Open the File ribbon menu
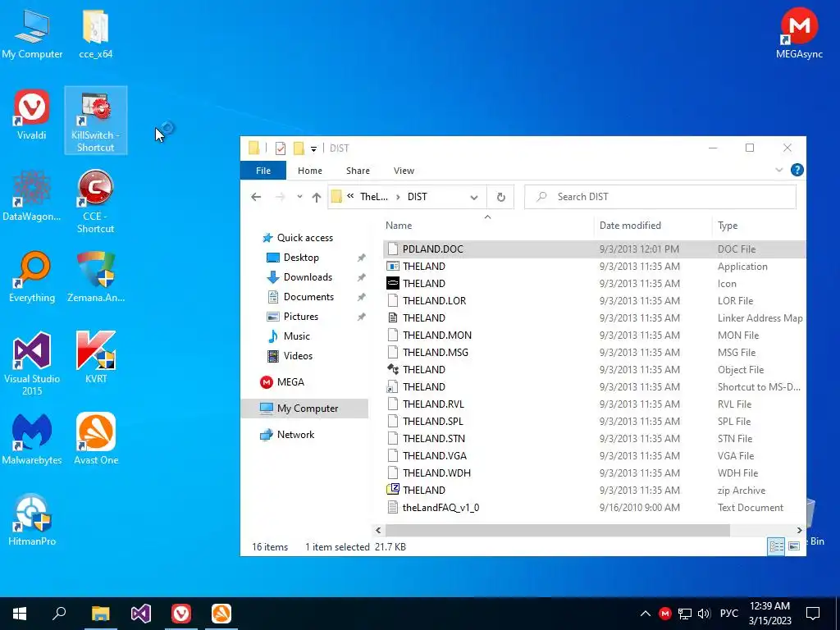840x630 pixels. [x=263, y=171]
